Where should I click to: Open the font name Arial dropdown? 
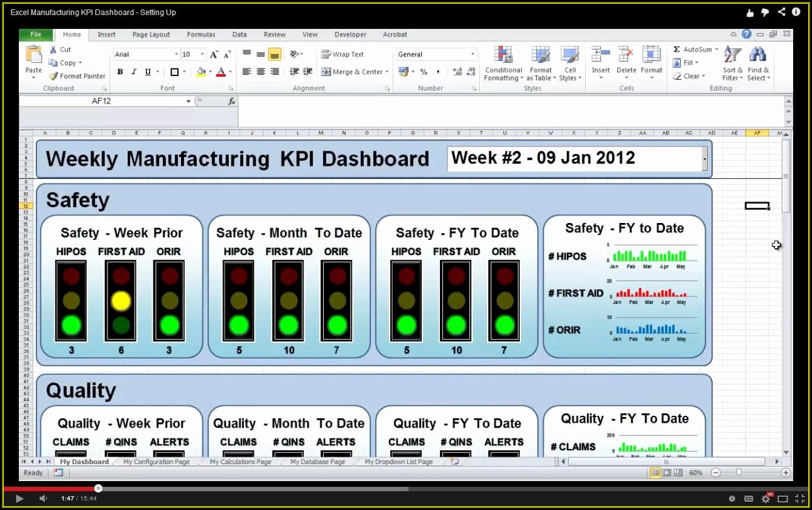(x=177, y=55)
